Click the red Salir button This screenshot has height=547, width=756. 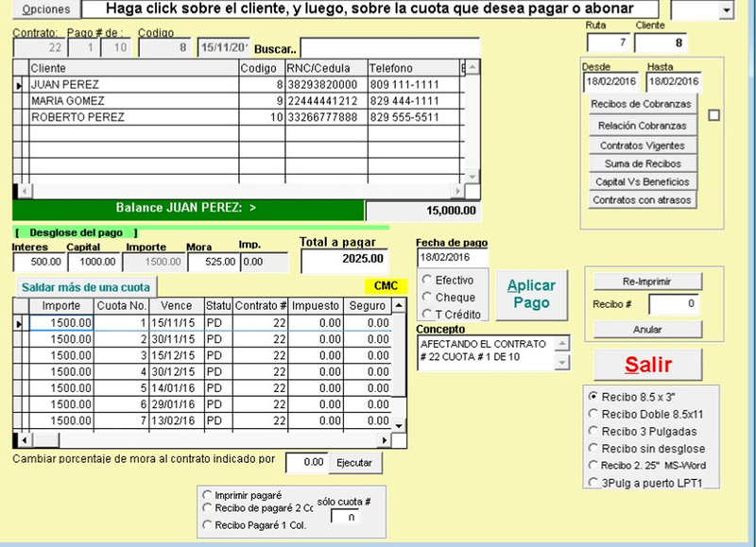648,365
